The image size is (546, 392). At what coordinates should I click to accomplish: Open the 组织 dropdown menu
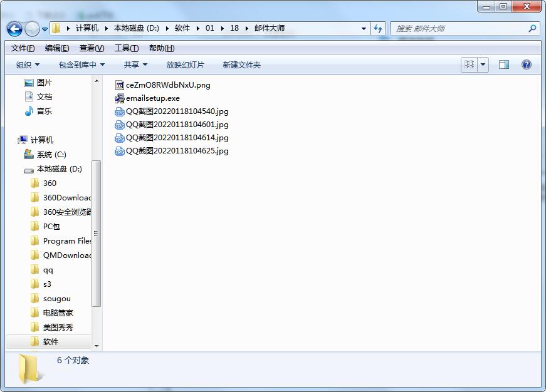coord(24,64)
